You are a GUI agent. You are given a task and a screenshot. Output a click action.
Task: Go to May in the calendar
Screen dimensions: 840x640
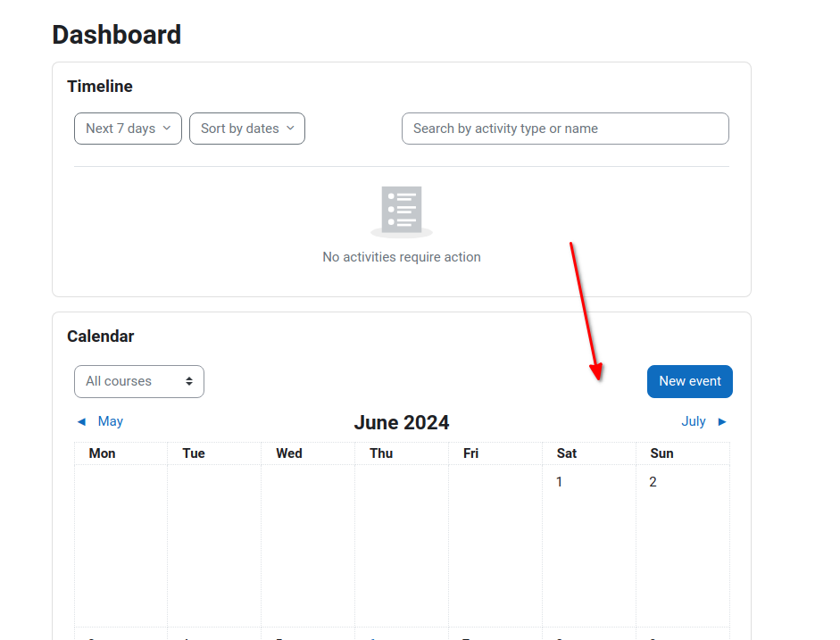111,421
